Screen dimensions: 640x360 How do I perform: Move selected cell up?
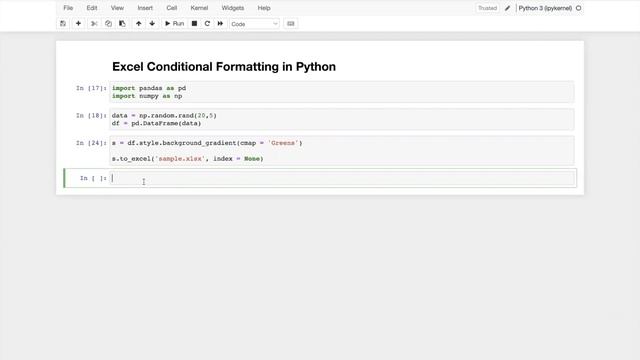pyautogui.click(x=139, y=24)
